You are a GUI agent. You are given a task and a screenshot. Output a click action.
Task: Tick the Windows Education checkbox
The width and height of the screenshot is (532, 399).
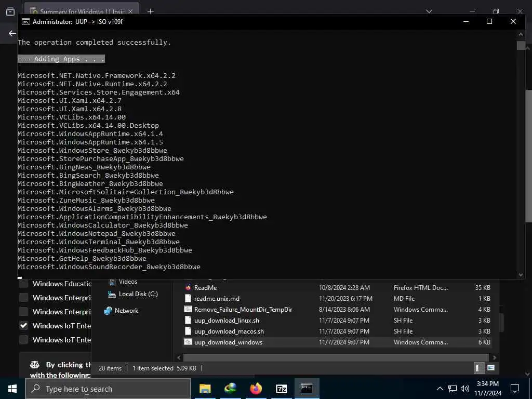click(23, 284)
